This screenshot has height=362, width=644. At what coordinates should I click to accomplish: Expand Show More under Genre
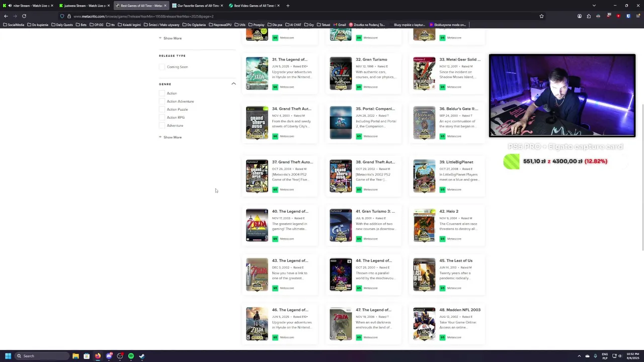pyautogui.click(x=170, y=137)
